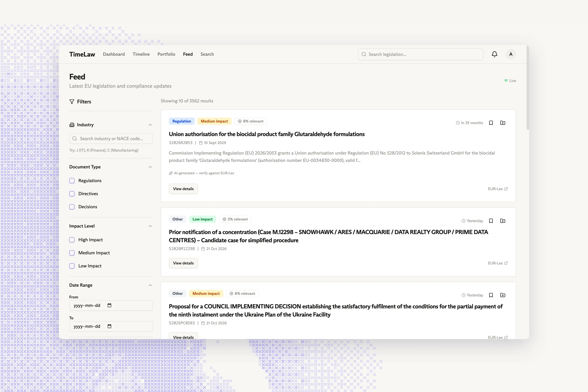Click the Live status indicator
588x392 pixels.
[x=510, y=81]
